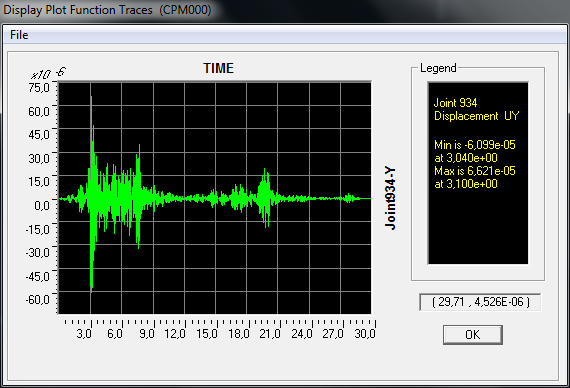This screenshot has height=388, width=570.
Task: Click the 30,0 tick on time axis
Action: tap(376, 324)
